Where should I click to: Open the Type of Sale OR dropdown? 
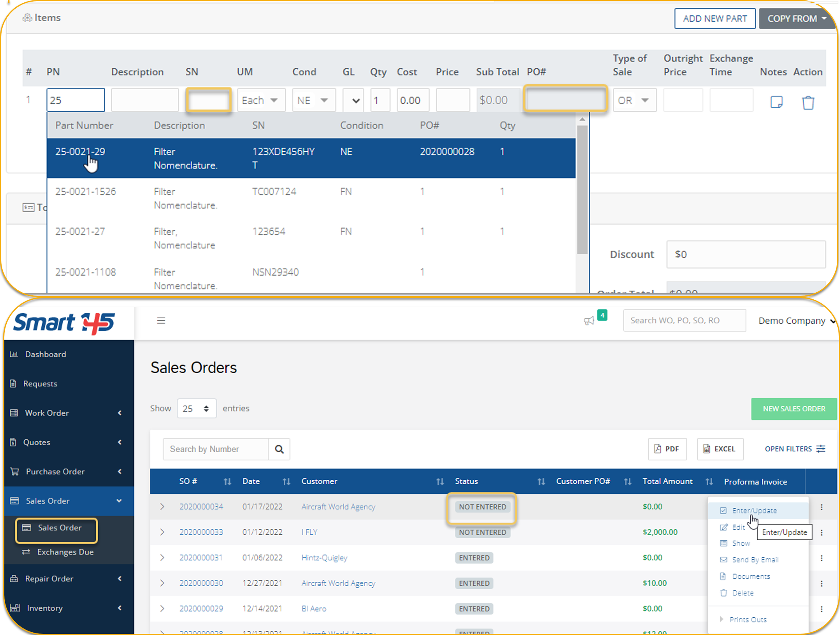click(x=635, y=100)
